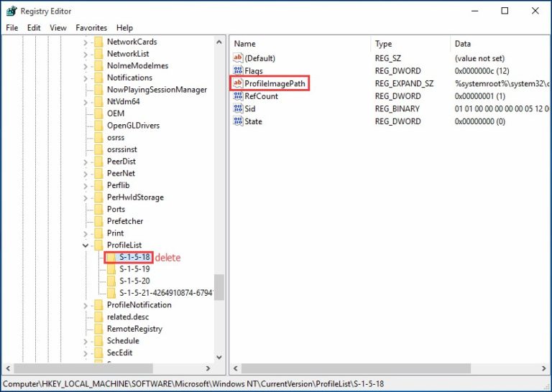Click the NoImeModeImes folder icon

pyautogui.click(x=98, y=66)
